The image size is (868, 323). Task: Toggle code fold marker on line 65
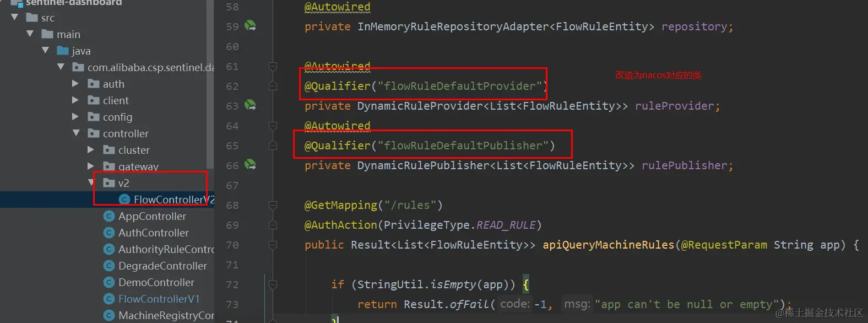pos(273,146)
